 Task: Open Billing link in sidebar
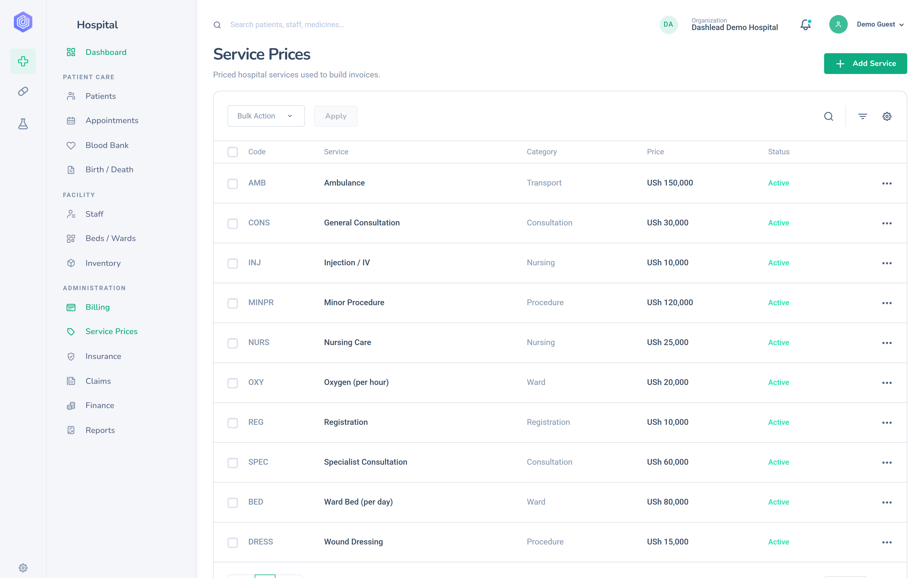[x=97, y=307]
